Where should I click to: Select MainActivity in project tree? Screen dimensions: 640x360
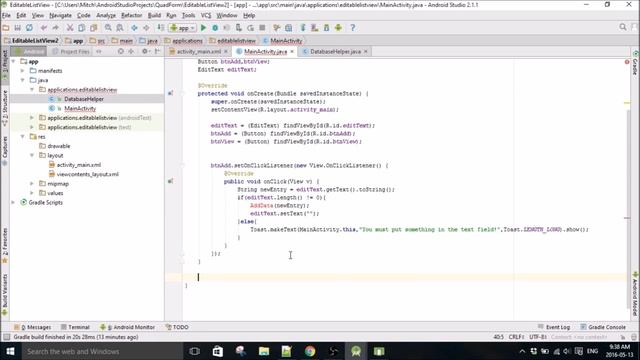[80, 108]
